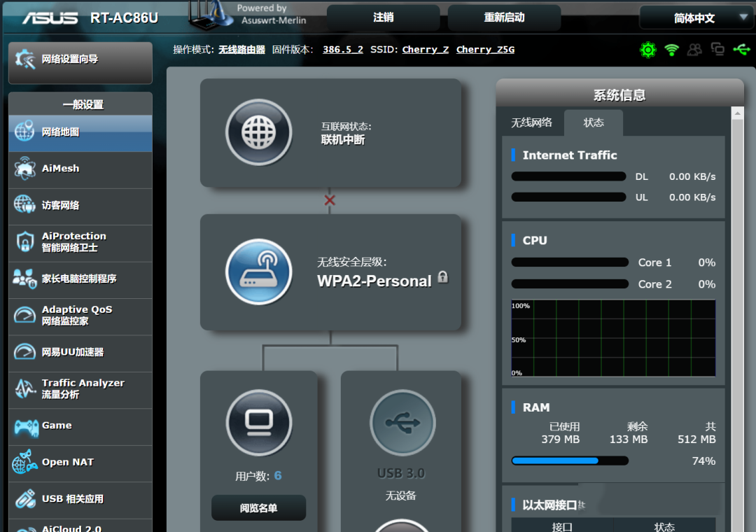Select the wireless router icon in map
Viewport: 756px width, 532px height.
(259, 272)
